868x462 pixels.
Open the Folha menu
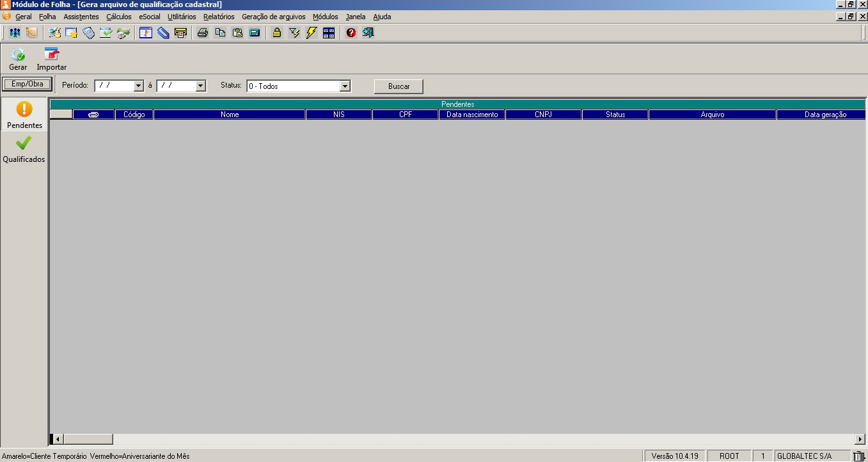(x=47, y=17)
